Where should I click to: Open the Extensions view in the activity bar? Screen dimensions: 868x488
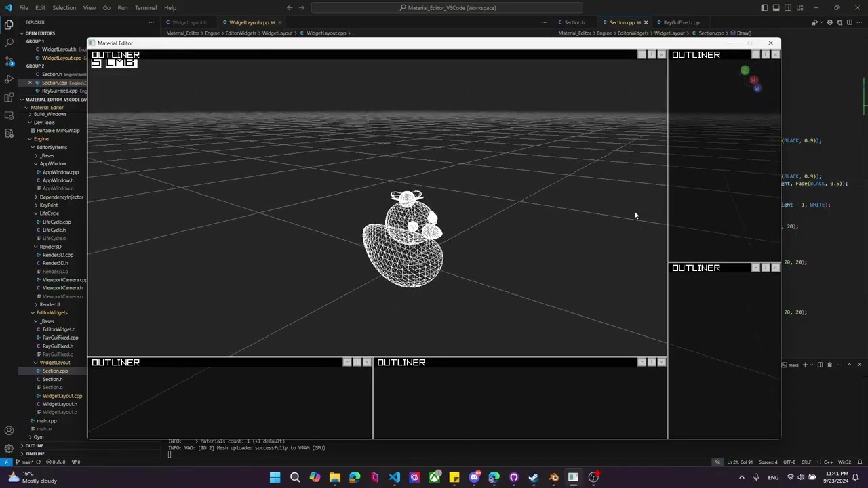9,98
